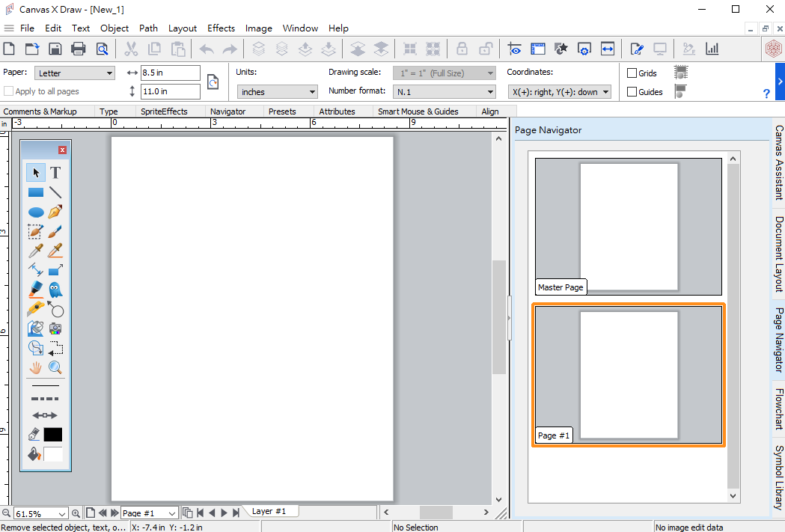Screen dimensions: 785x532
Task: Expand the blue side panel arrow
Action: pos(780,81)
